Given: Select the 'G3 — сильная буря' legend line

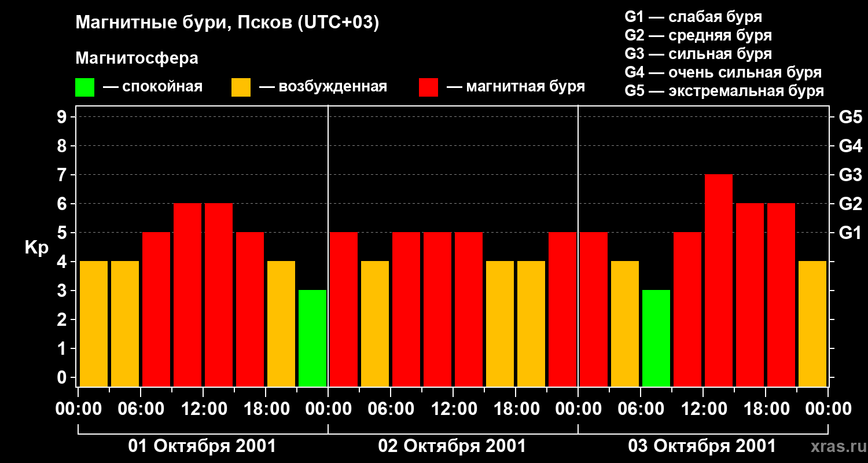Looking at the screenshot, I should (698, 54).
